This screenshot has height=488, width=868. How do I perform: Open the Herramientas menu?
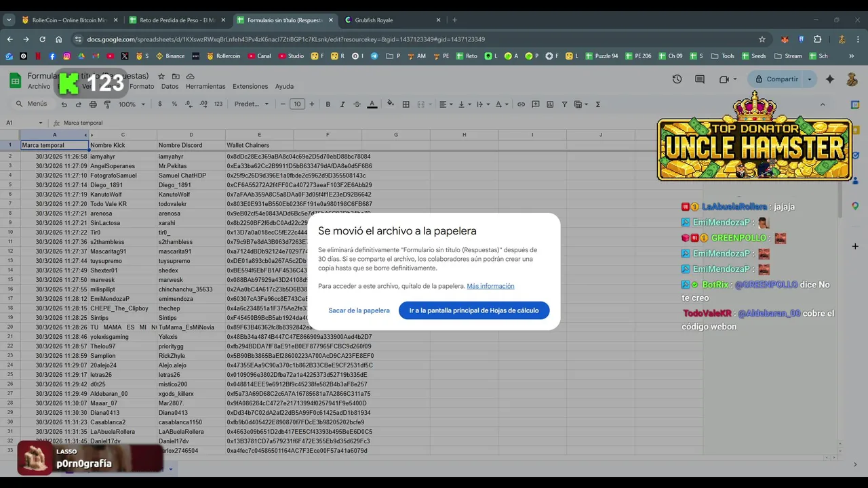205,87
